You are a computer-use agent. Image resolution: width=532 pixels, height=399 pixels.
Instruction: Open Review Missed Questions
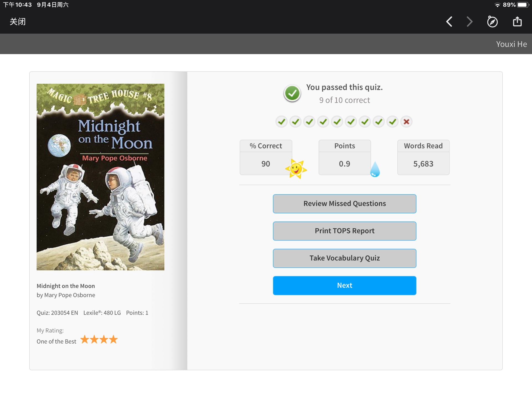click(x=344, y=204)
